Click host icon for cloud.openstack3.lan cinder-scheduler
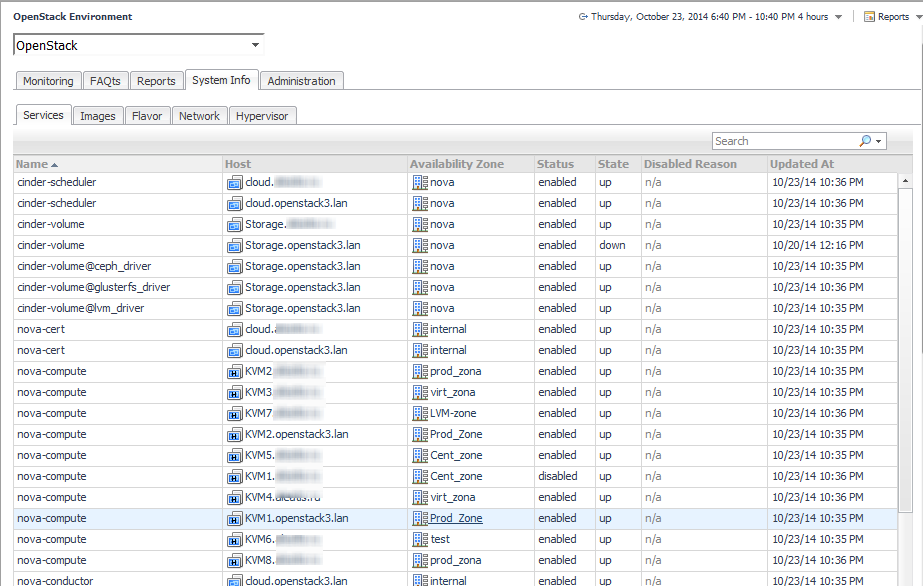923x586 pixels. click(x=234, y=204)
